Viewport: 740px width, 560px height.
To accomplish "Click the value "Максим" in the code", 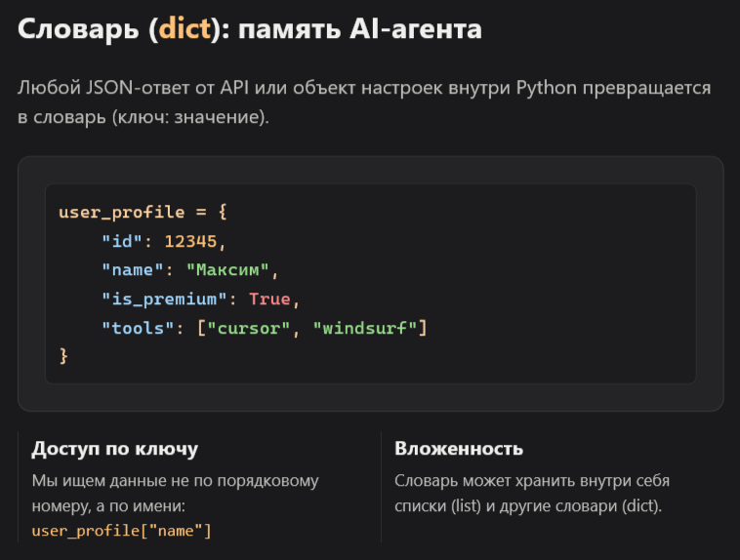I will click(227, 270).
